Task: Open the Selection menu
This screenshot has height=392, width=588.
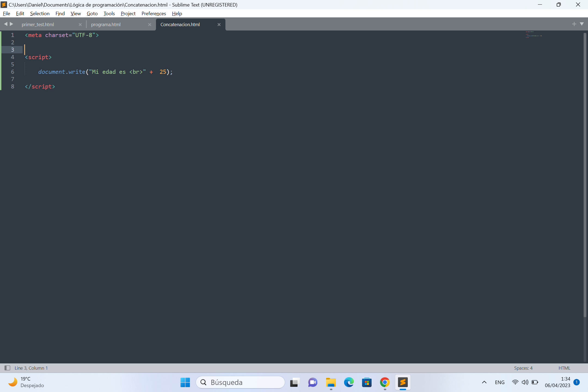Action: (x=40, y=13)
